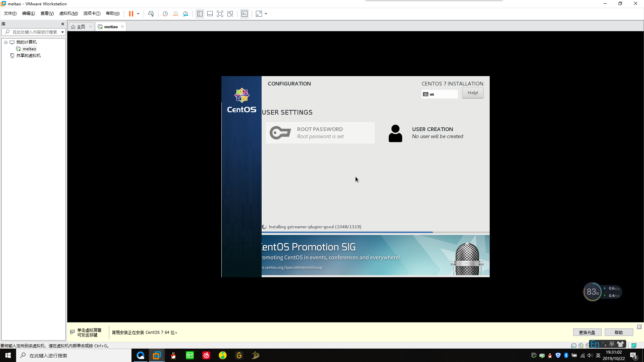This screenshot has width=644, height=362.
Task: Take a snapshot of the VM
Action: pos(165,14)
